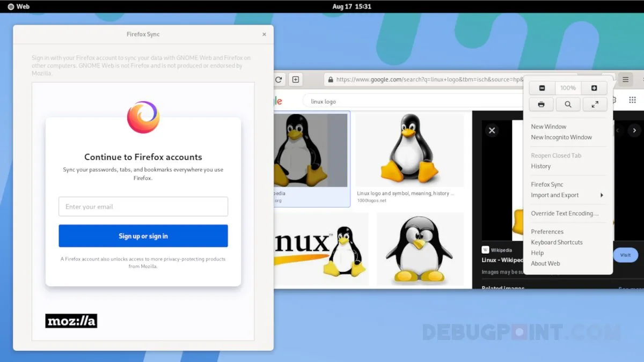644x362 pixels.
Task: Go to next image with arrow
Action: [634, 130]
